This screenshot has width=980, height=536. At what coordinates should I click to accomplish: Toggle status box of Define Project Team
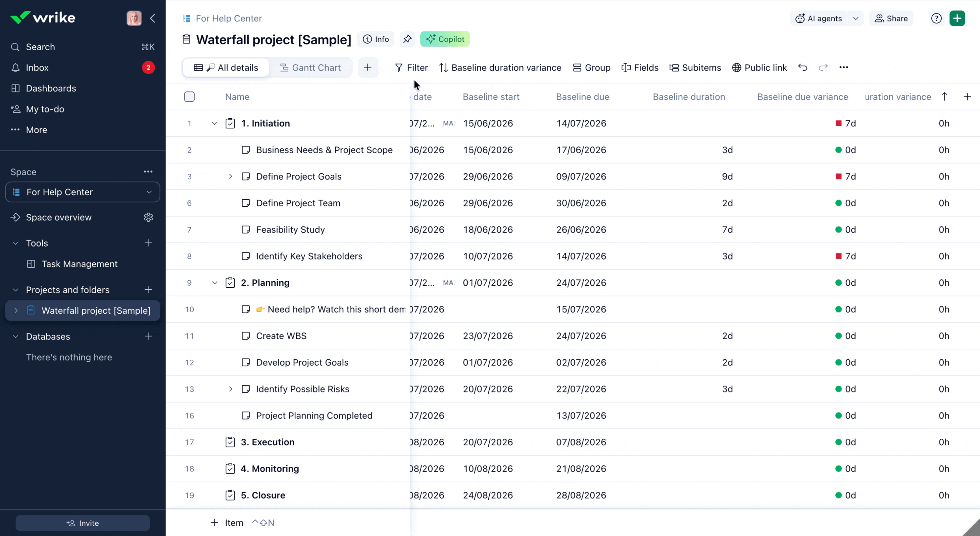(x=246, y=203)
